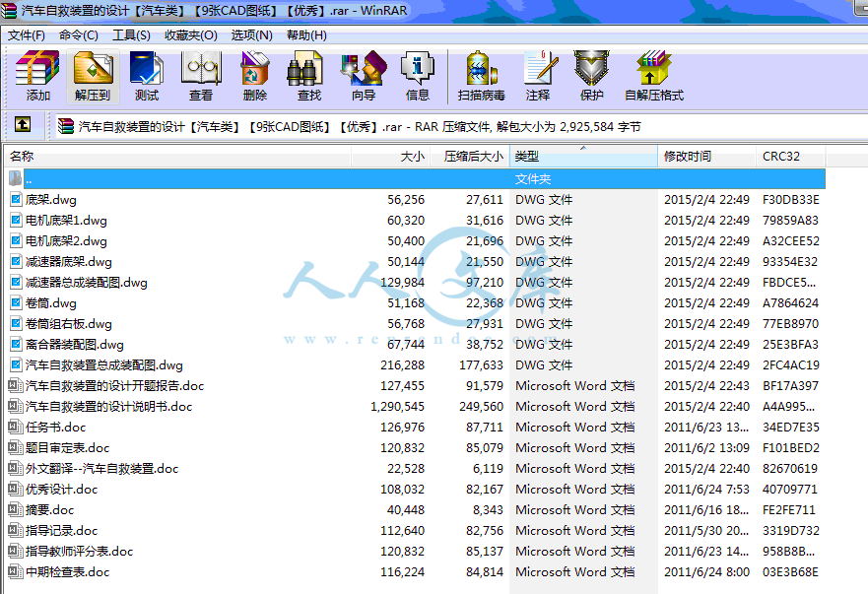Screen dimensions: 868x594
Task: Click CRC32 value F30DB33E
Action: tap(790, 200)
